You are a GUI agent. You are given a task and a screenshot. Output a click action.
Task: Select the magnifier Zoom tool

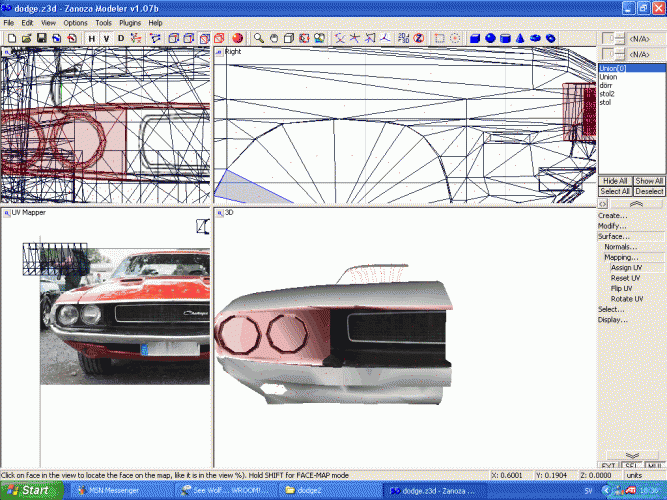pos(259,38)
